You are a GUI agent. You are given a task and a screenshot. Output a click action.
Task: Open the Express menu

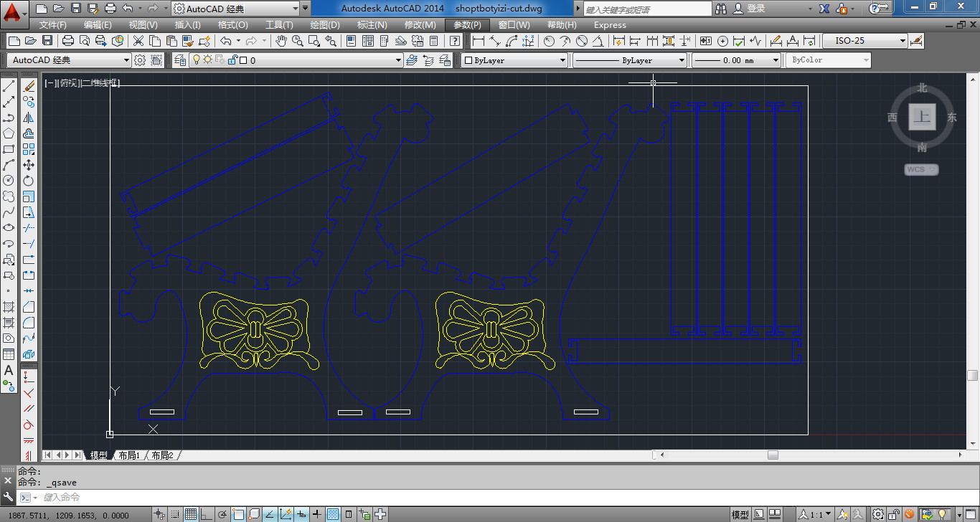(x=610, y=25)
